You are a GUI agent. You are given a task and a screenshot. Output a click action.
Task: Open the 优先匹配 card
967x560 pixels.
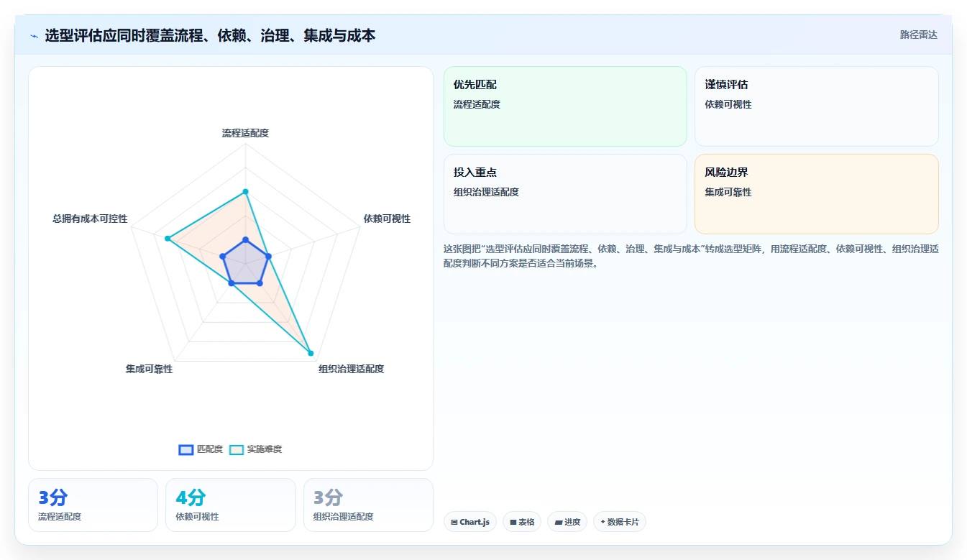(565, 106)
